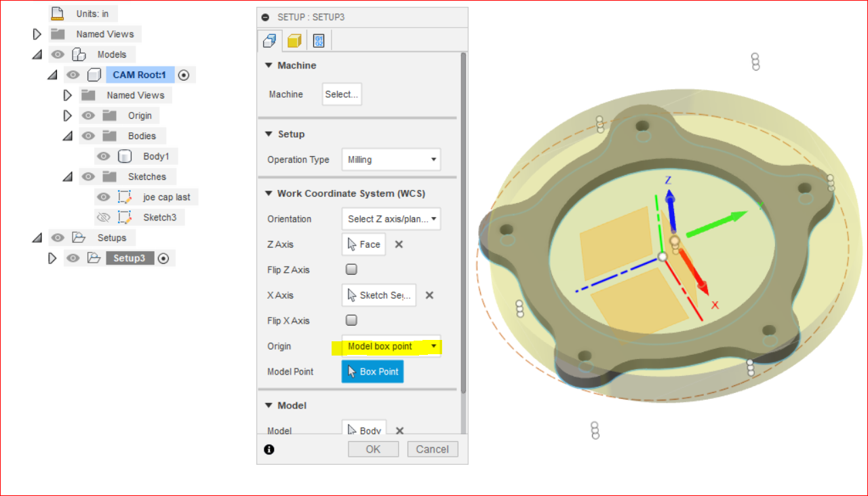Screen dimensions: 868x496
Task: Click the X Axis Sketch selector
Action: (378, 295)
